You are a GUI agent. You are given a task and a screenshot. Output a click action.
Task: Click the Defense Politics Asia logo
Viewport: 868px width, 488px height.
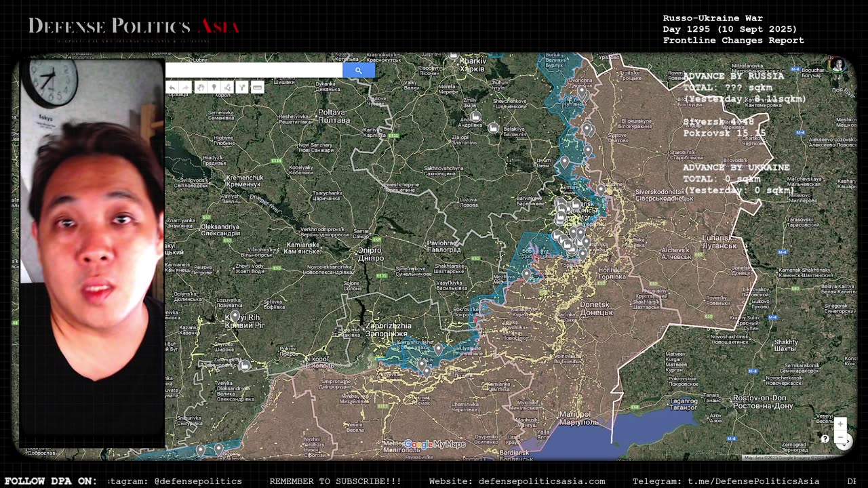coord(134,27)
